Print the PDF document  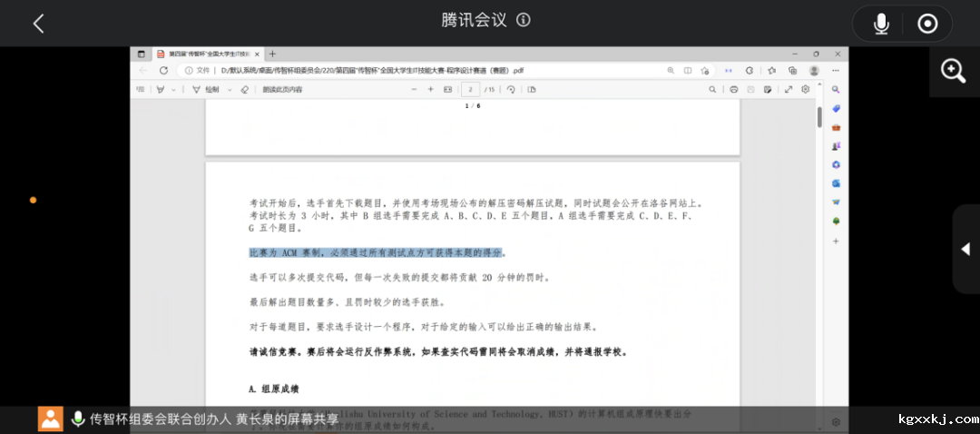tap(734, 89)
